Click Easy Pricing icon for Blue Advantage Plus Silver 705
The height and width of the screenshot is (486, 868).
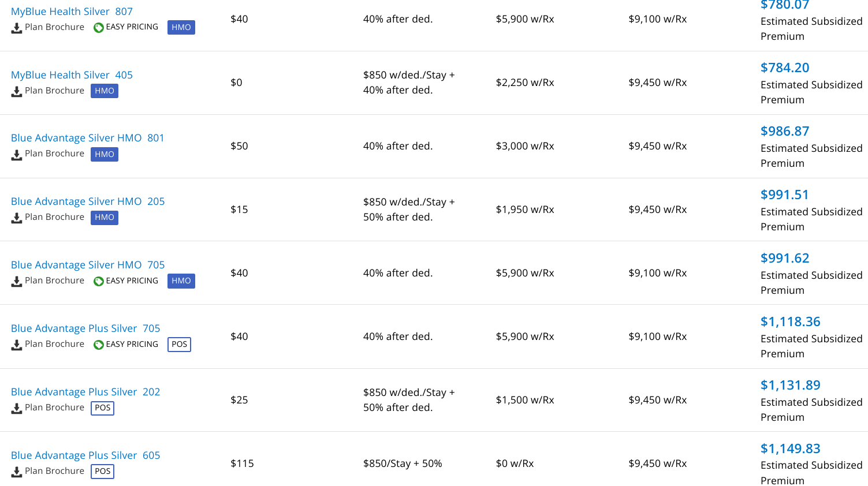tap(99, 345)
